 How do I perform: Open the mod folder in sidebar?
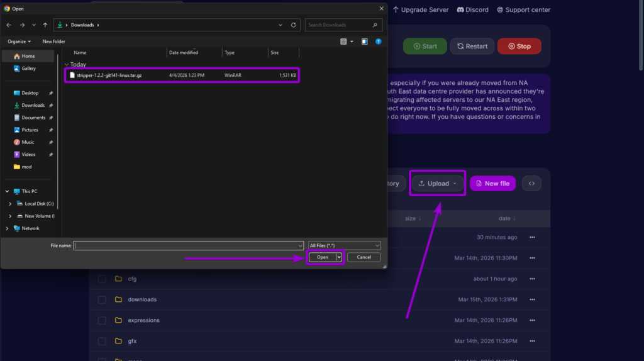click(26, 167)
